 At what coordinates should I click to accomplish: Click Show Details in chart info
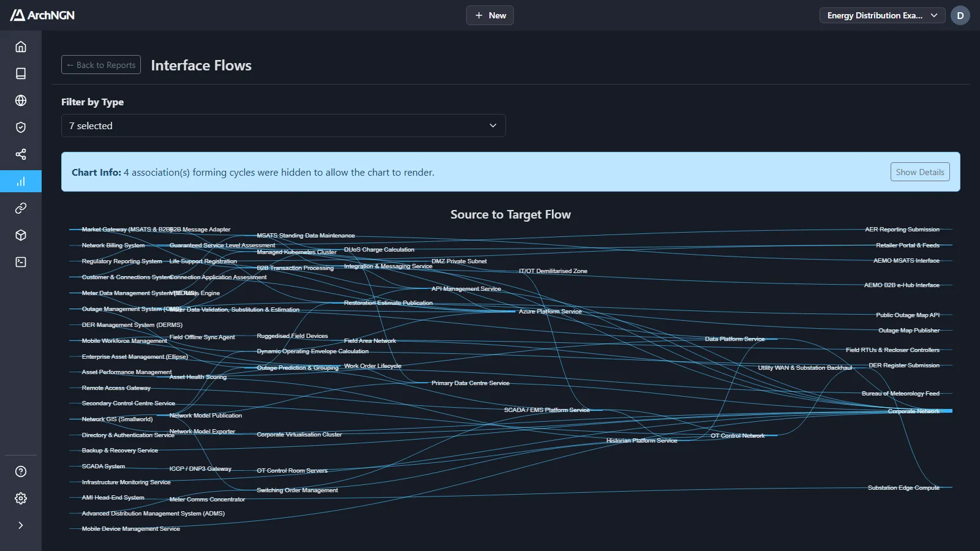[x=920, y=172]
